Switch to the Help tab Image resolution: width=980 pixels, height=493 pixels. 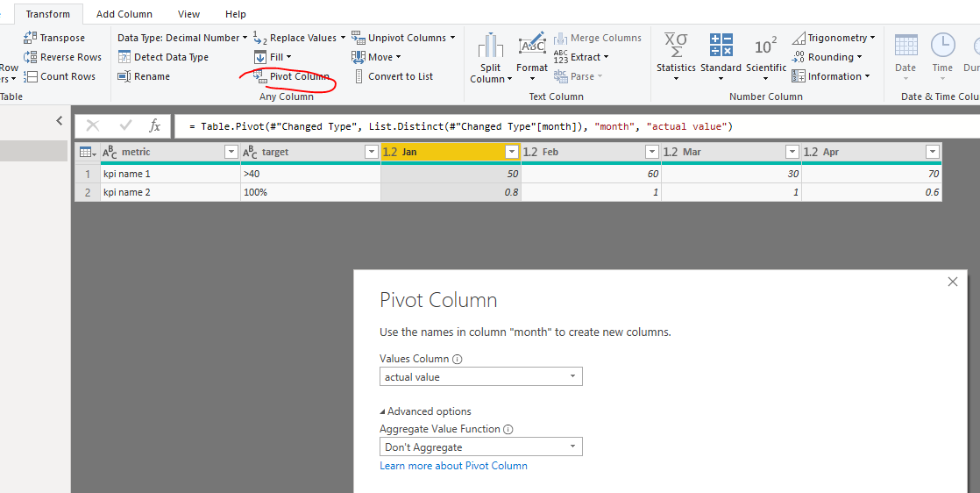click(x=236, y=14)
